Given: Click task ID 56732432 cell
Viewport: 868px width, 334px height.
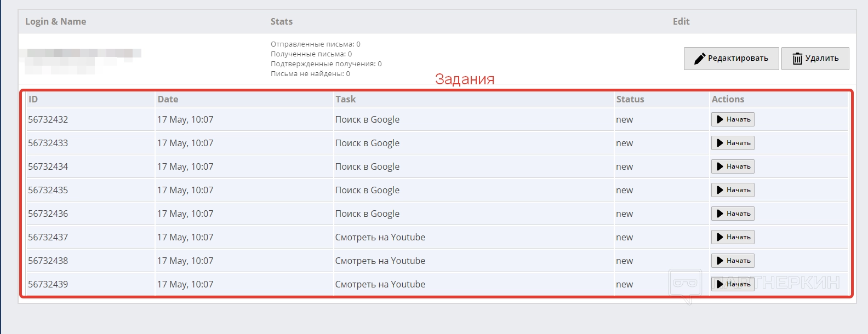Looking at the screenshot, I should [x=48, y=119].
